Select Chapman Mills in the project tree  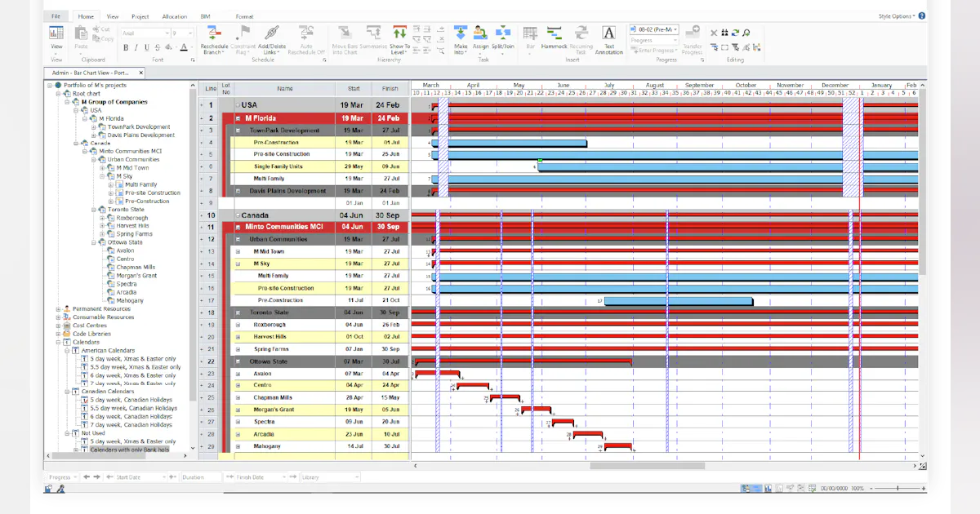[x=136, y=268]
